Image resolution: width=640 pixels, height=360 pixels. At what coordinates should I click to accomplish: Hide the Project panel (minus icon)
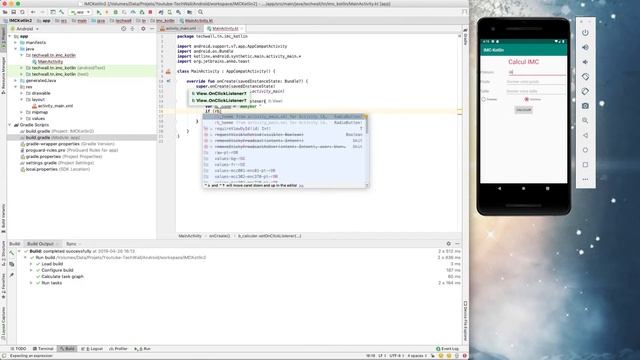[152, 29]
